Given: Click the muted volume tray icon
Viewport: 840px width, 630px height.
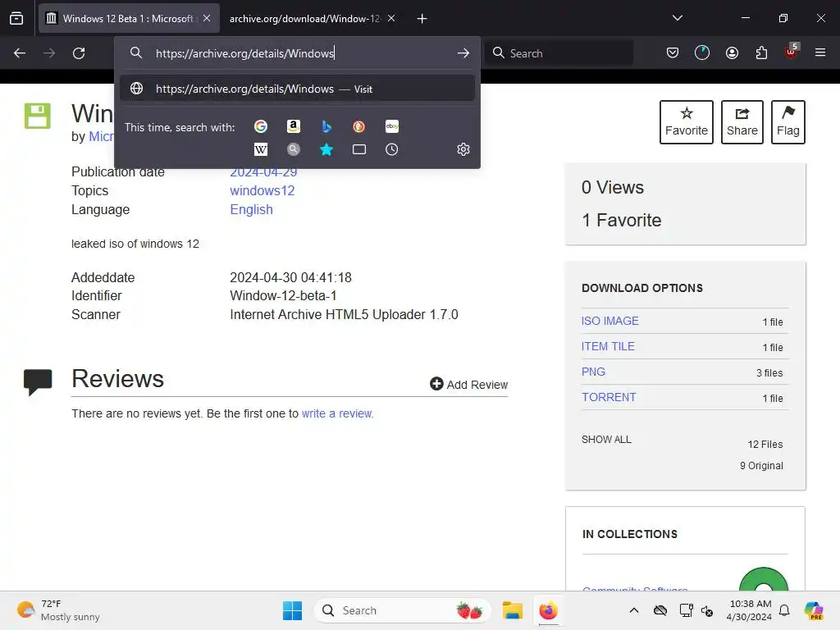Looking at the screenshot, I should point(707,610).
